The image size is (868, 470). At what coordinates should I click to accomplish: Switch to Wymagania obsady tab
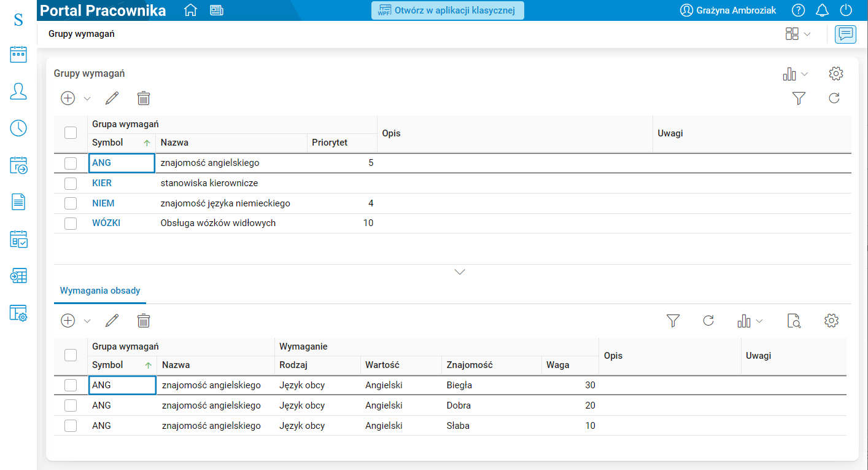[x=100, y=291]
